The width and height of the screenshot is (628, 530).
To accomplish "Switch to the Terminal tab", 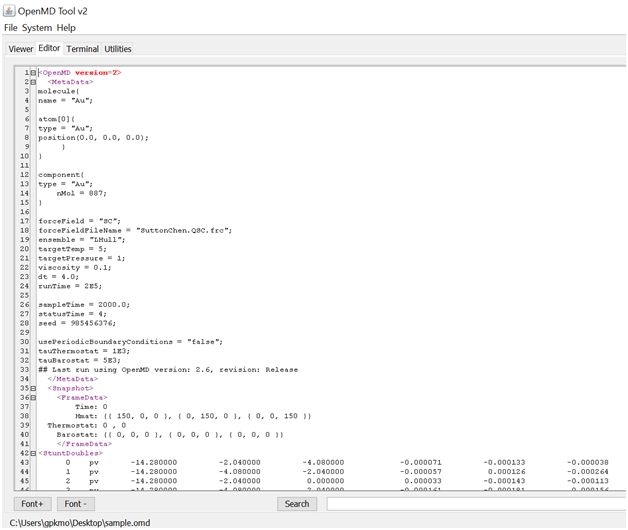I will (x=83, y=49).
